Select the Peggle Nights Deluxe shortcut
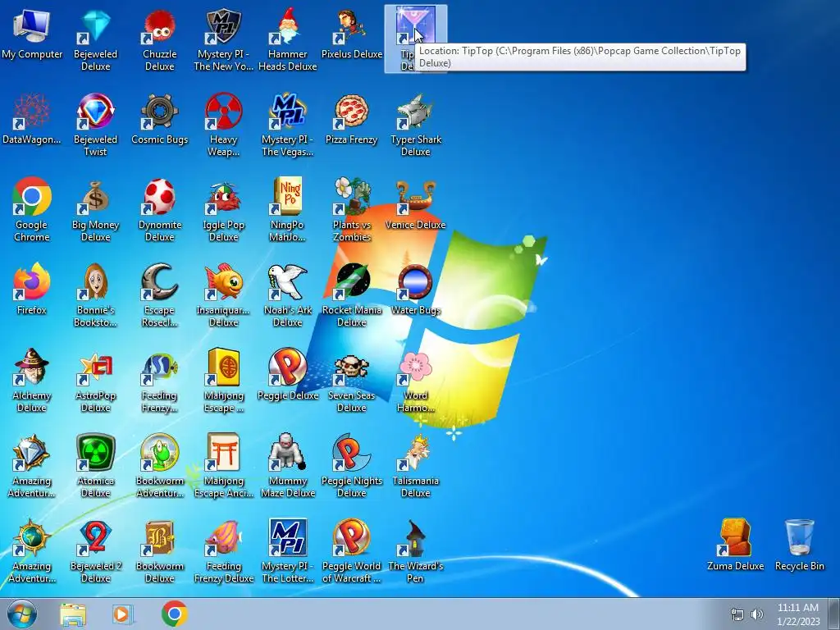This screenshot has height=630, width=840. pyautogui.click(x=351, y=466)
